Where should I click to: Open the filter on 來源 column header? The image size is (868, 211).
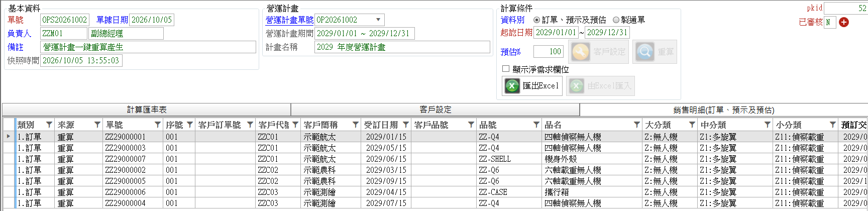[x=97, y=125]
